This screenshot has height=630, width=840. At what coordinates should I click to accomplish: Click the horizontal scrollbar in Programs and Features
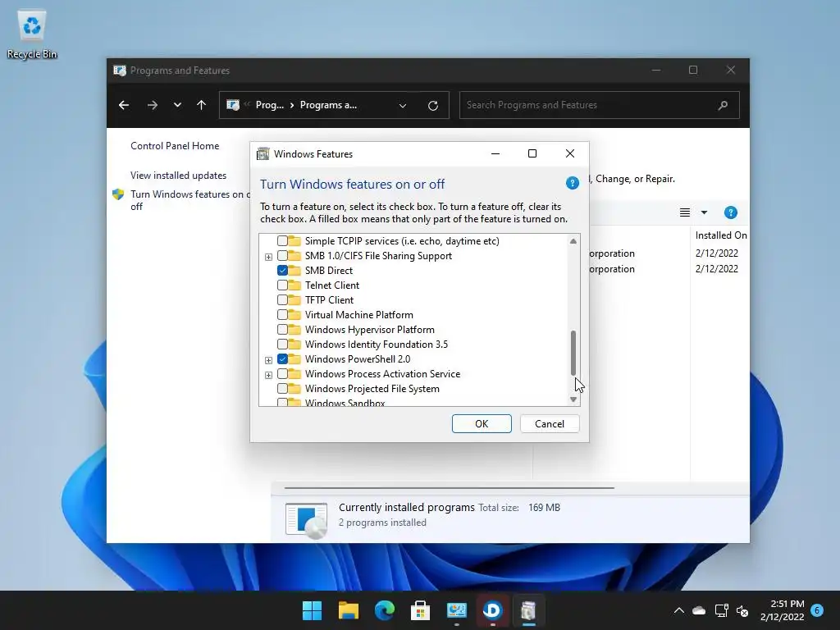449,488
